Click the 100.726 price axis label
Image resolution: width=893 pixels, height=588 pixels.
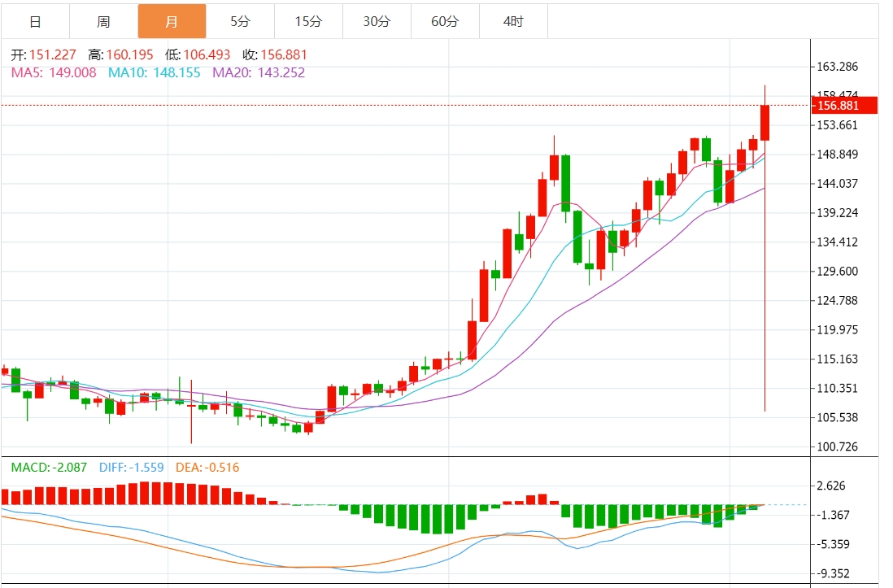coord(837,446)
